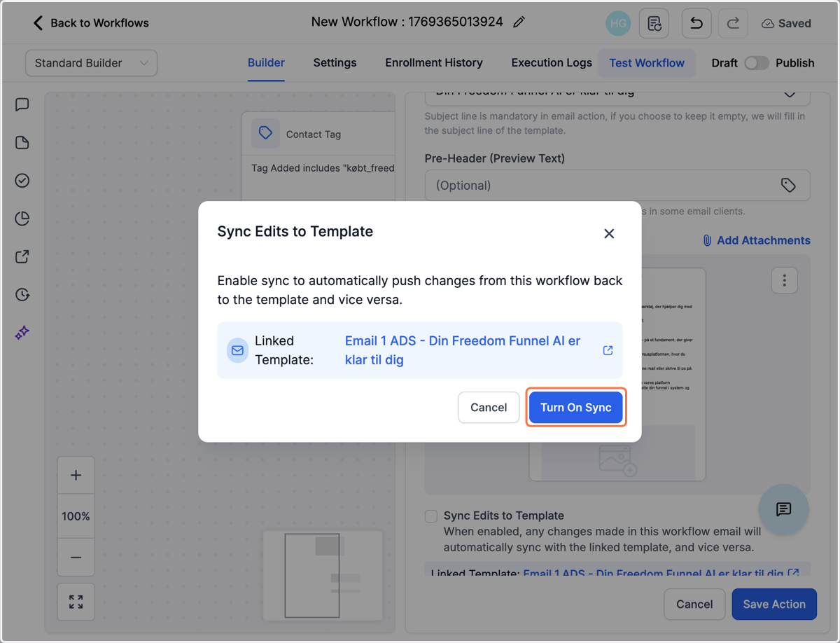Go Back to Workflows
The height and width of the screenshot is (643, 840).
90,23
